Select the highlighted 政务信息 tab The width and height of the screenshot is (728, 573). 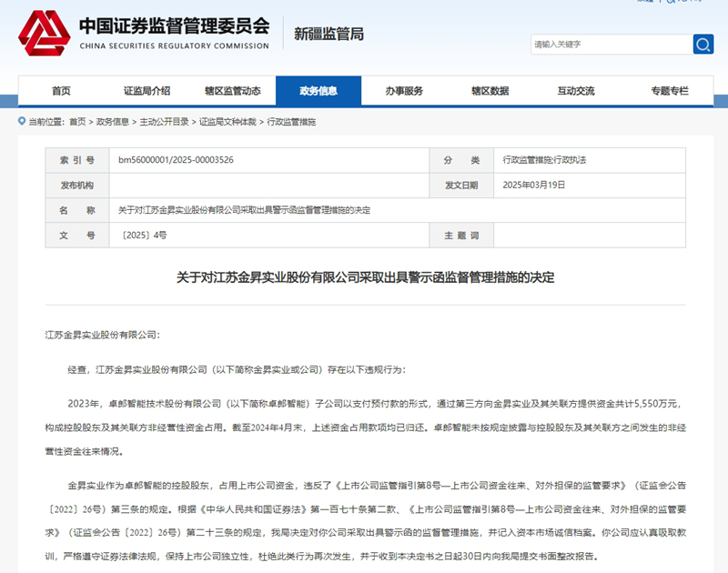click(x=318, y=91)
